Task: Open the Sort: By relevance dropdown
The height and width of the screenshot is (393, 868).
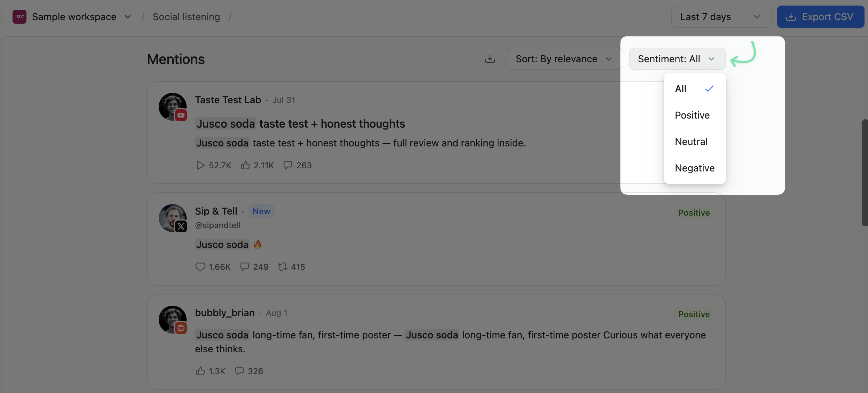Action: point(564,59)
